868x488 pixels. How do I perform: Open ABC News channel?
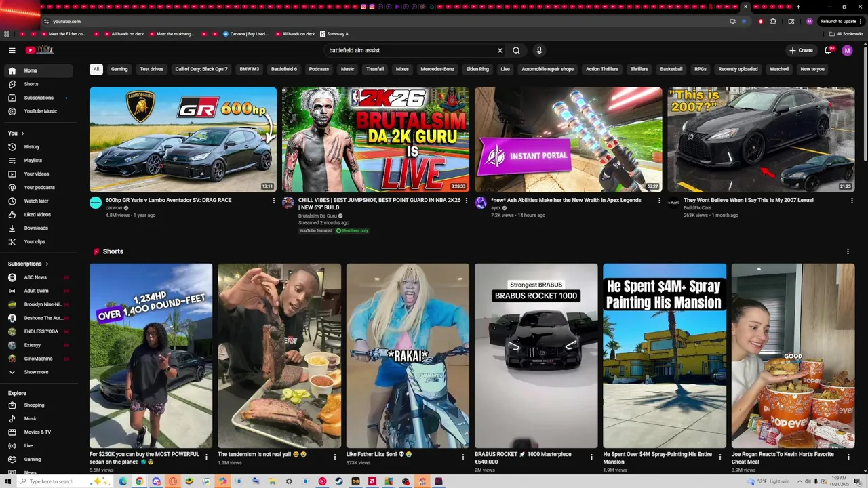pyautogui.click(x=38, y=277)
